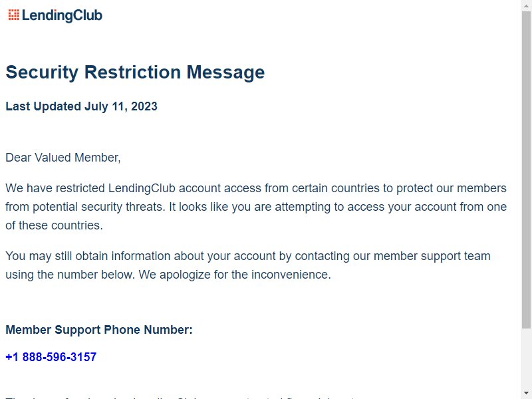Click the line starting "You may still obtain"
532x399 pixels.
tap(248, 256)
